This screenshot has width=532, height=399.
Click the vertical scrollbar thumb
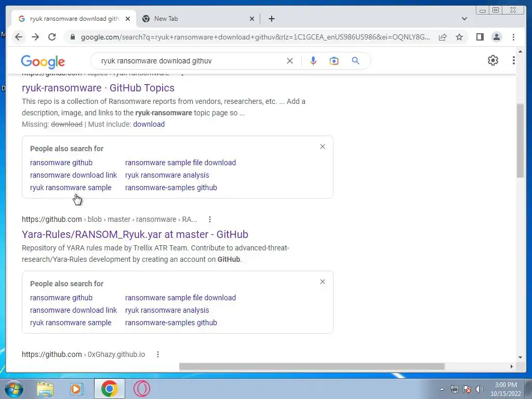pyautogui.click(x=520, y=140)
